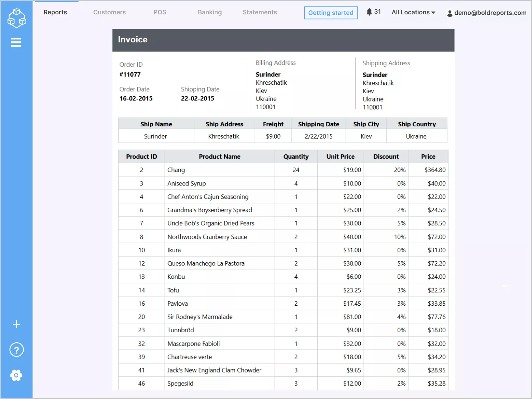Image resolution: width=532 pixels, height=399 pixels.
Task: Select the Banking tab
Action: point(210,12)
